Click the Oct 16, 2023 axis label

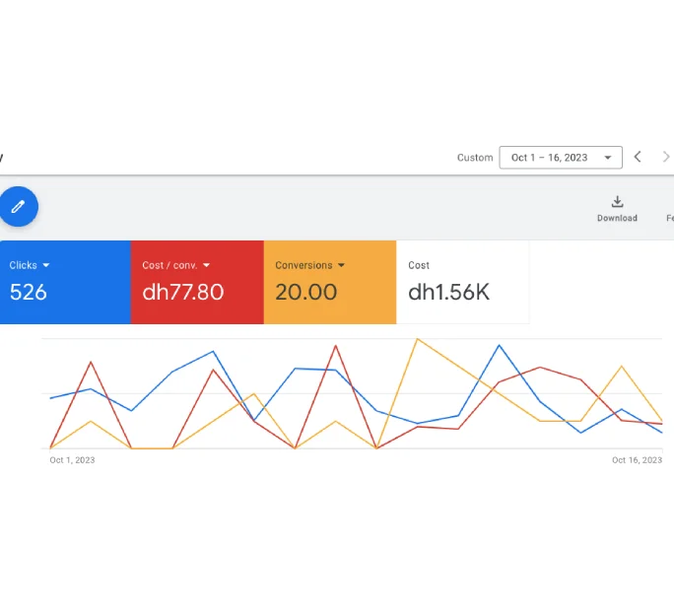(637, 460)
